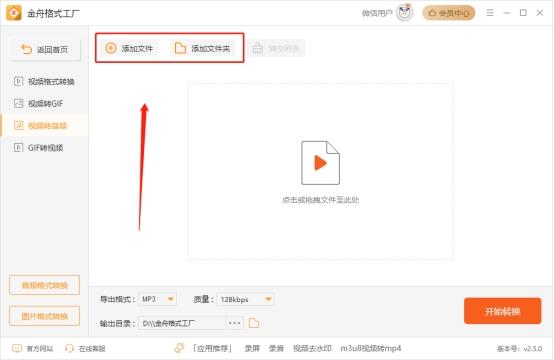Open the user avatar profile picture

click(x=405, y=13)
